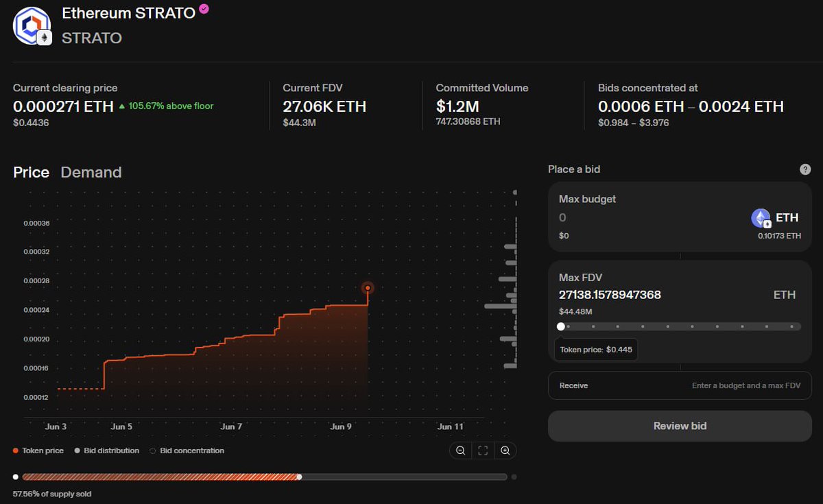The image size is (823, 504).
Task: Open the Place a bid help icon
Action: coord(805,169)
